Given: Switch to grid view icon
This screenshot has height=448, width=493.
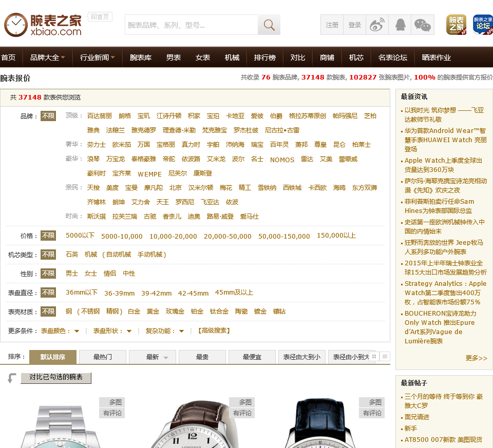Looking at the screenshot, I should click(x=374, y=356).
